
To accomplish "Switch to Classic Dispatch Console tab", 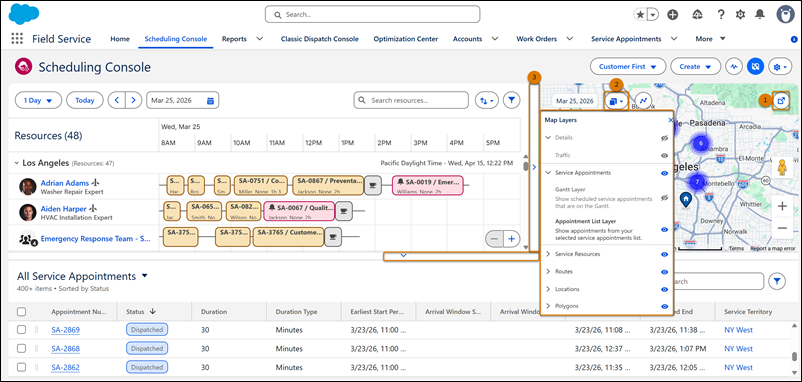I will (320, 39).
